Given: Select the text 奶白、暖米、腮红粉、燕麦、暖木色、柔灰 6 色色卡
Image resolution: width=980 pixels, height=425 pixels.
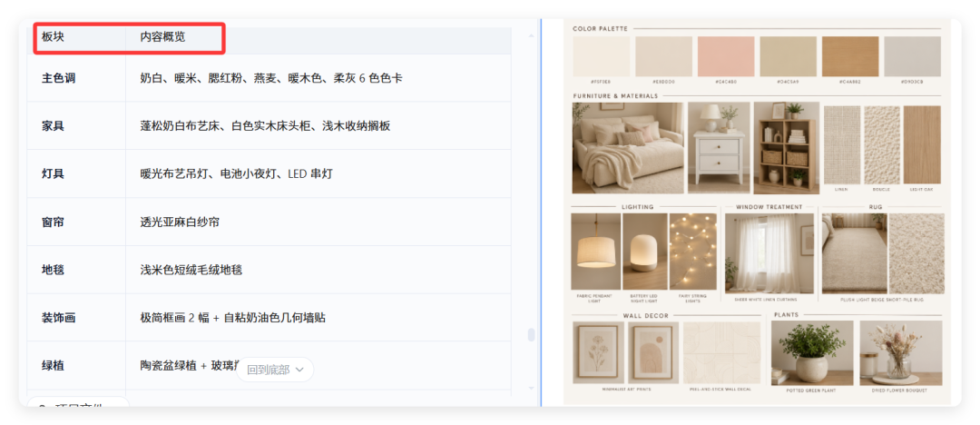Looking at the screenshot, I should tap(271, 78).
